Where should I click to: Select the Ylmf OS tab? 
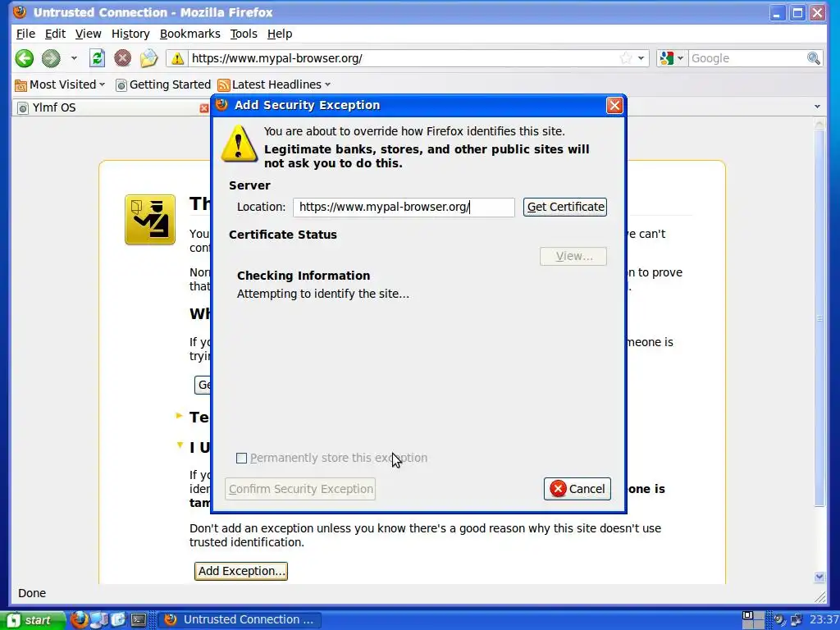tap(110, 107)
